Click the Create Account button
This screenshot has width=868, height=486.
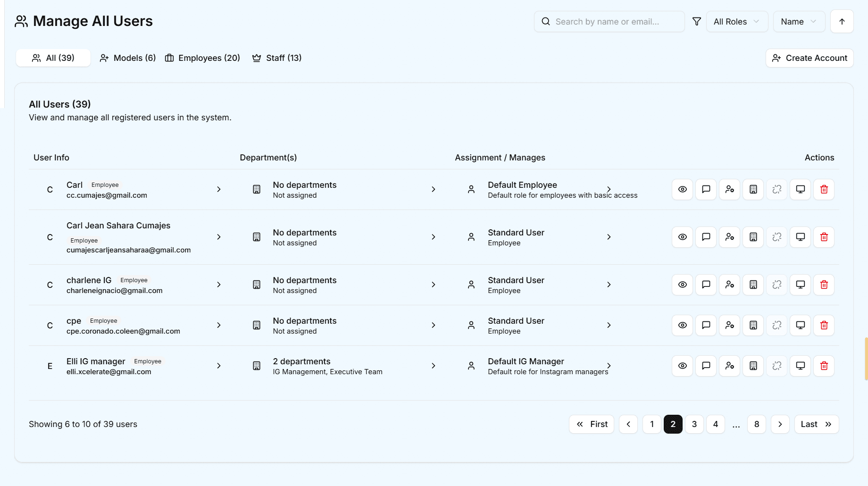[810, 58]
